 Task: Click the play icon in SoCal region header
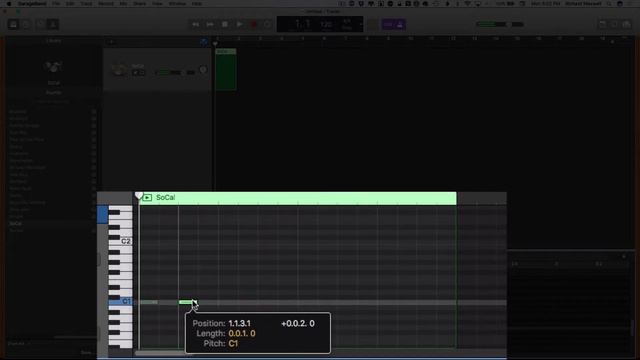[x=147, y=198]
